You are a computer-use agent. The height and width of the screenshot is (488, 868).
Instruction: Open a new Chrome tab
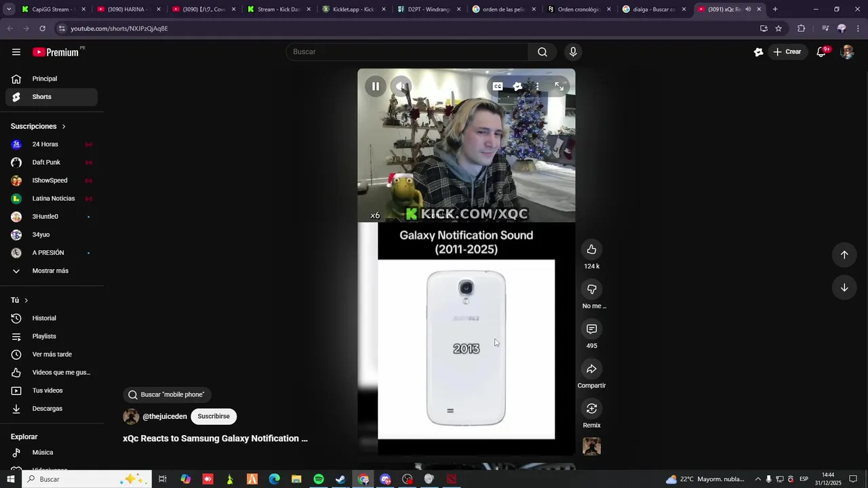coord(775,9)
